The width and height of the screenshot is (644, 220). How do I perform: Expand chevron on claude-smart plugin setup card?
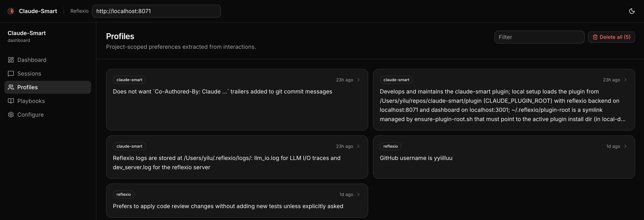625,80
